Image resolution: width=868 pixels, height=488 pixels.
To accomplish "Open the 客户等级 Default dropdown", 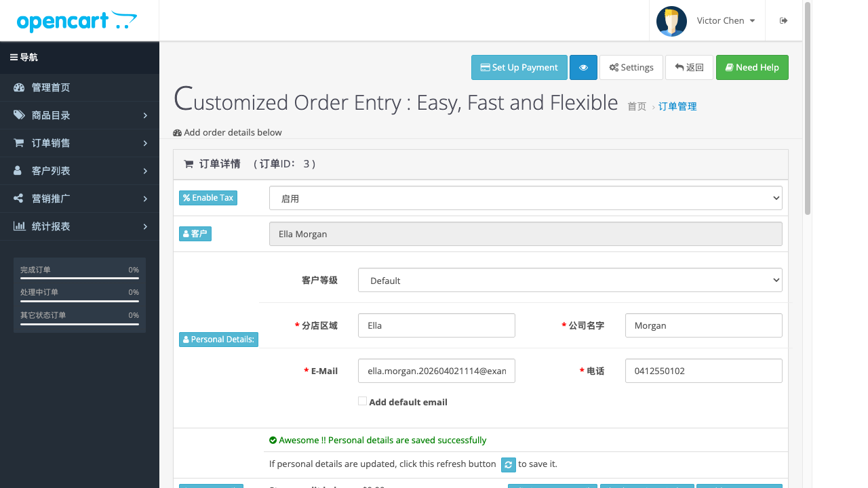I will click(570, 279).
